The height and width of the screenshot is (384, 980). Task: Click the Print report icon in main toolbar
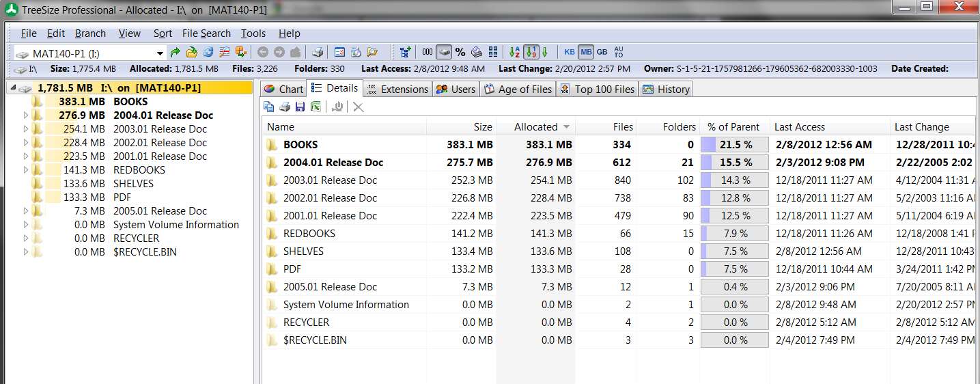coord(318,52)
